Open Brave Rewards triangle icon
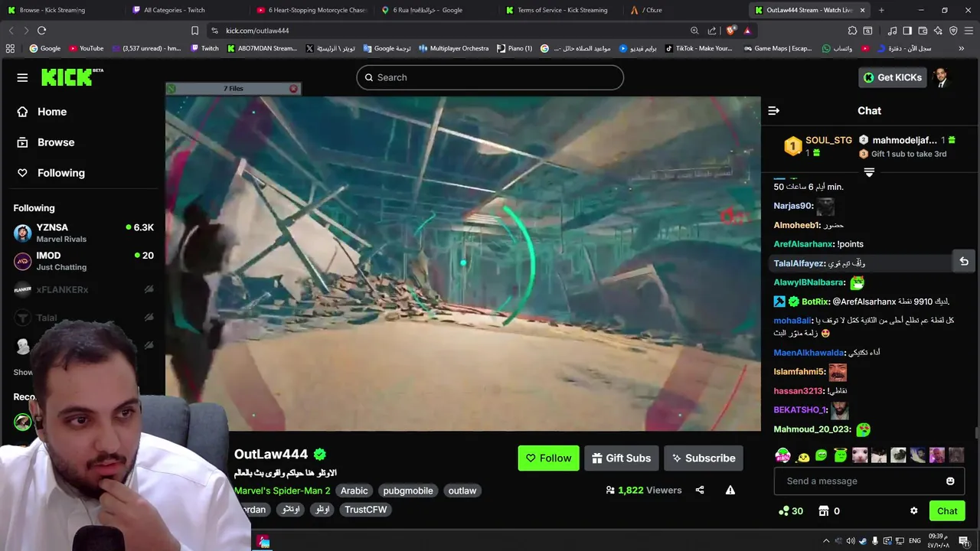 (x=747, y=31)
